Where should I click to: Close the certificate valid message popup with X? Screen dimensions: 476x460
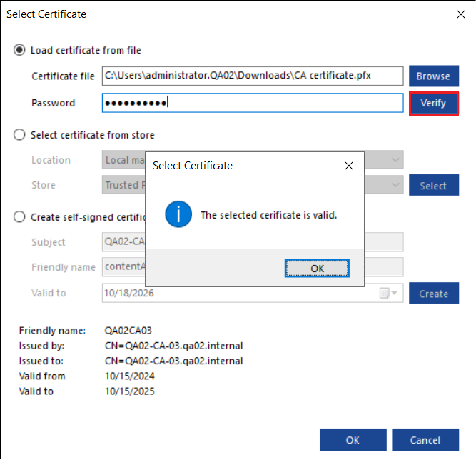(348, 166)
